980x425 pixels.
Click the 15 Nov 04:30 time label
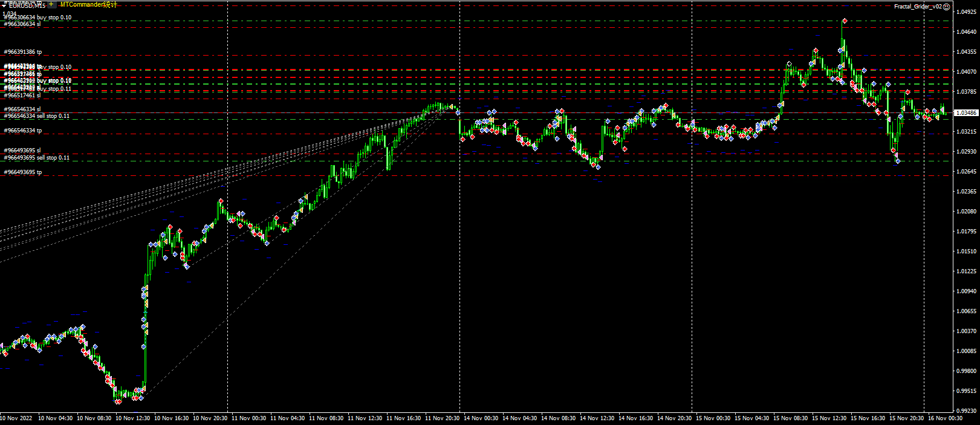752,418
